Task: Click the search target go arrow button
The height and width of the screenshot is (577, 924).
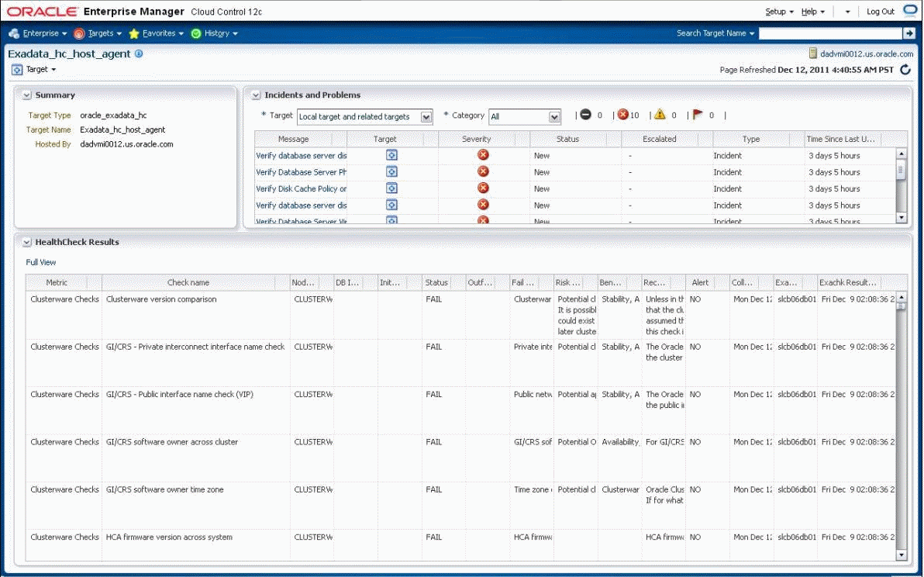Action: (909, 33)
